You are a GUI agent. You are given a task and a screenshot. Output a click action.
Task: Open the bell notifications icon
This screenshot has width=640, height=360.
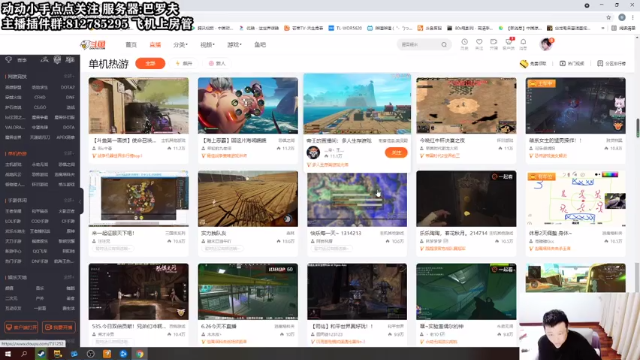click(x=523, y=42)
